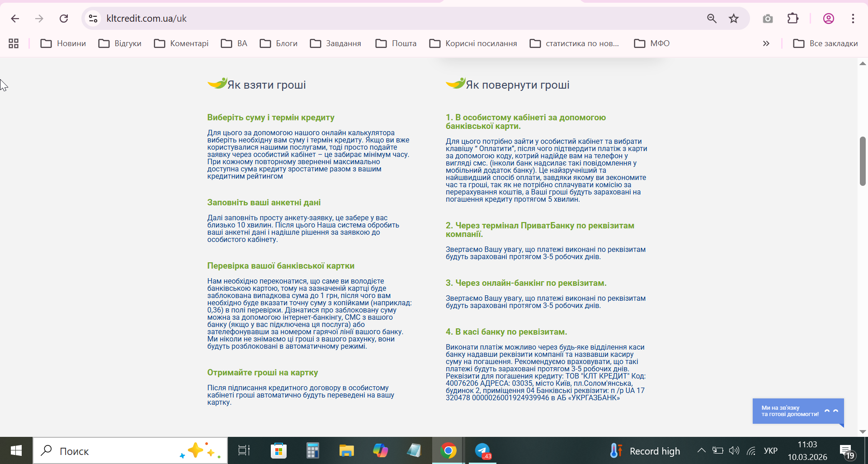Click the heading Як повернути гроші
The height and width of the screenshot is (464, 868).
click(518, 85)
